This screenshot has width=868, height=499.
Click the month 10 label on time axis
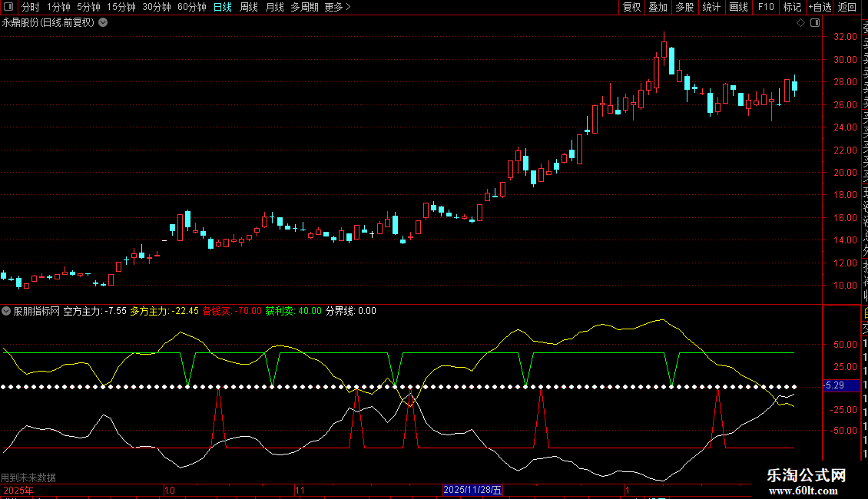pyautogui.click(x=170, y=490)
